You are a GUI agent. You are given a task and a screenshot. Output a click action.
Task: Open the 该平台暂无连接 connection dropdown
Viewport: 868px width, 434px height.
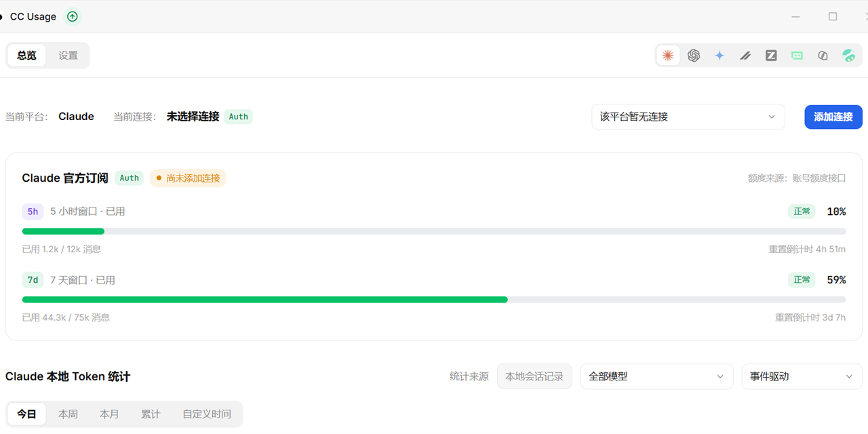click(688, 117)
